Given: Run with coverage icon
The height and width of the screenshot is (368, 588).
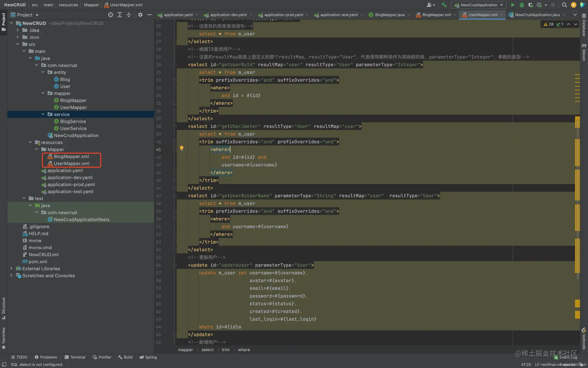Looking at the screenshot, I should point(530,5).
